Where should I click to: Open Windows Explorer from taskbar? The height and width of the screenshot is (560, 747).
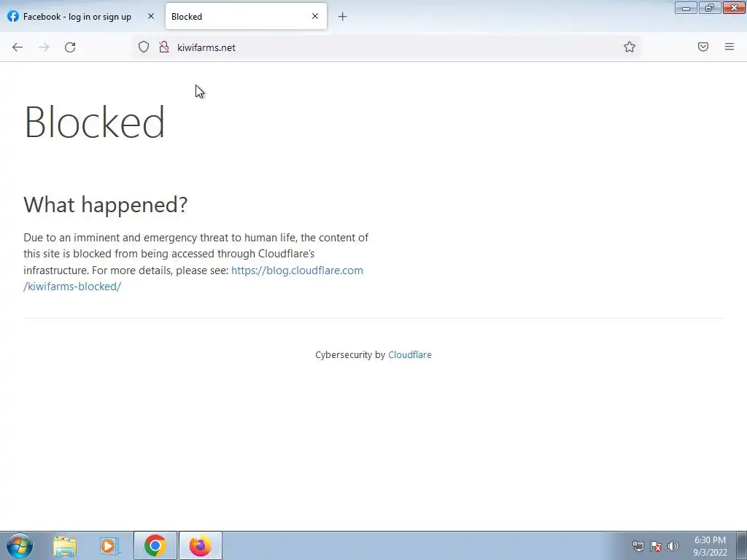pos(65,546)
